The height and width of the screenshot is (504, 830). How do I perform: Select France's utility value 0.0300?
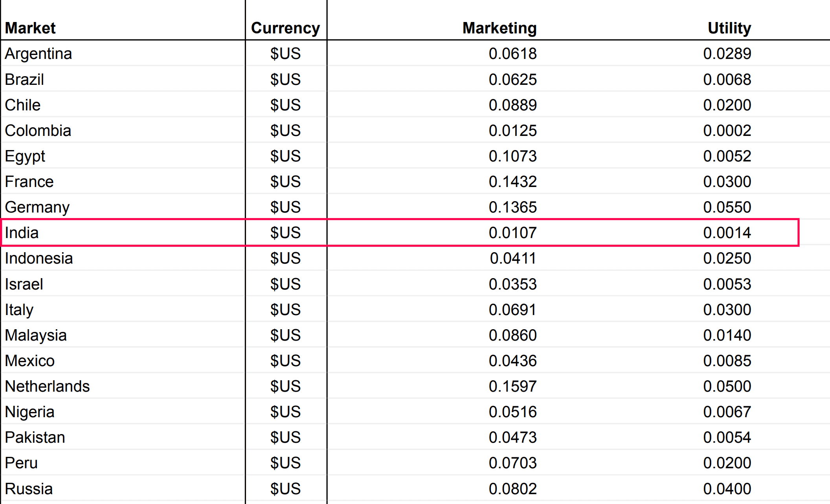727,181
